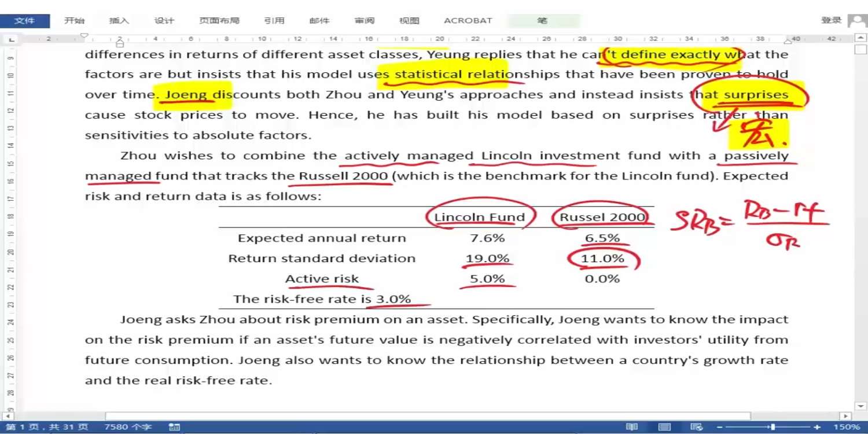
Task: Click the 7580 个字 word count
Action: (x=128, y=427)
